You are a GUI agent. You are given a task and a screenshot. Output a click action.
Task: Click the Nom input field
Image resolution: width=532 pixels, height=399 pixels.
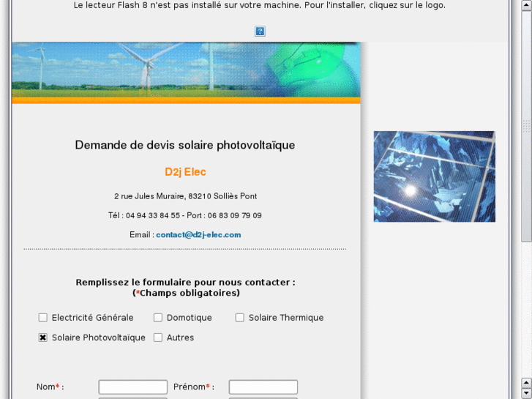(132, 387)
